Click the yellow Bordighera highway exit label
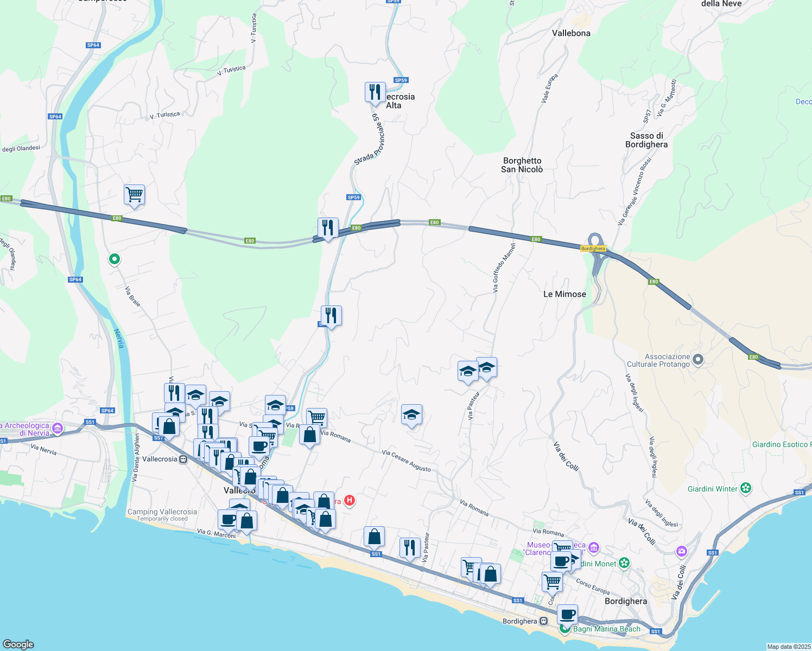 [594, 248]
